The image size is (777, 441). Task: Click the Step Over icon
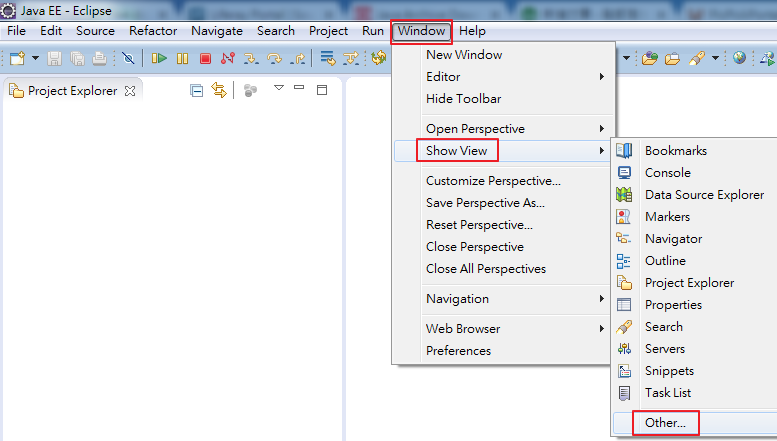[275, 58]
